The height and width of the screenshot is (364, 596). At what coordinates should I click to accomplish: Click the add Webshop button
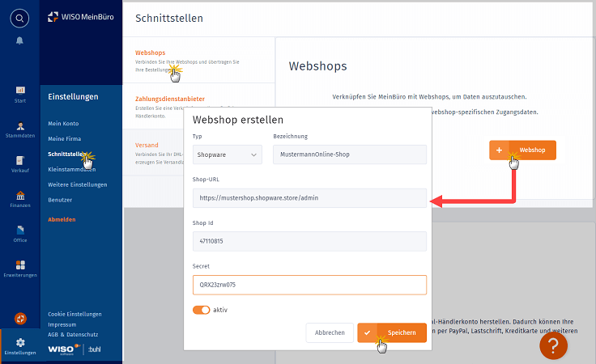click(522, 150)
